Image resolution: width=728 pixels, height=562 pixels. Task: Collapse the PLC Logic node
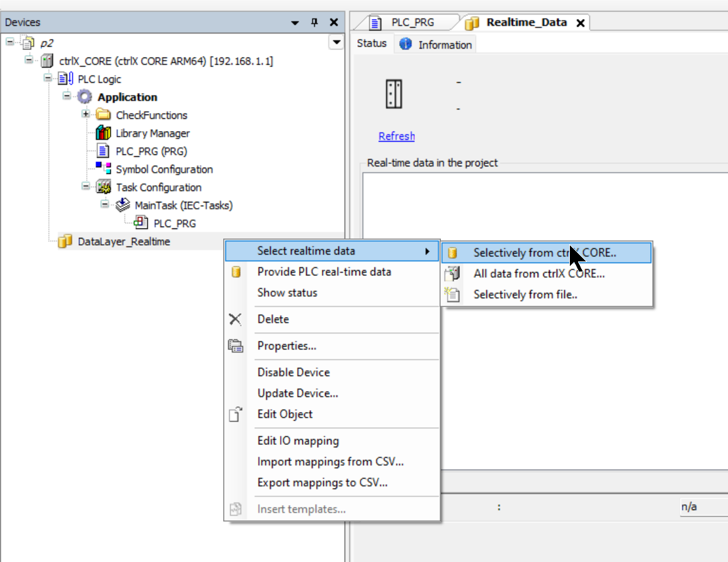(x=48, y=78)
